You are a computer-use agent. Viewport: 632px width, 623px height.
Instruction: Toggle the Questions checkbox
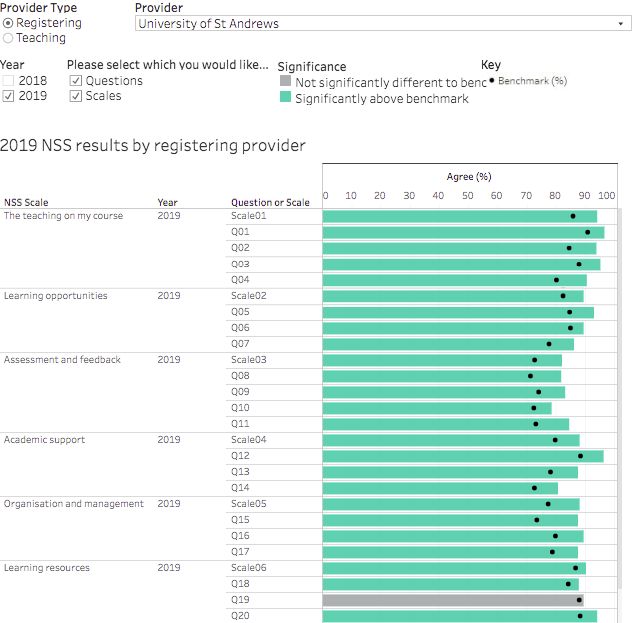[76, 81]
